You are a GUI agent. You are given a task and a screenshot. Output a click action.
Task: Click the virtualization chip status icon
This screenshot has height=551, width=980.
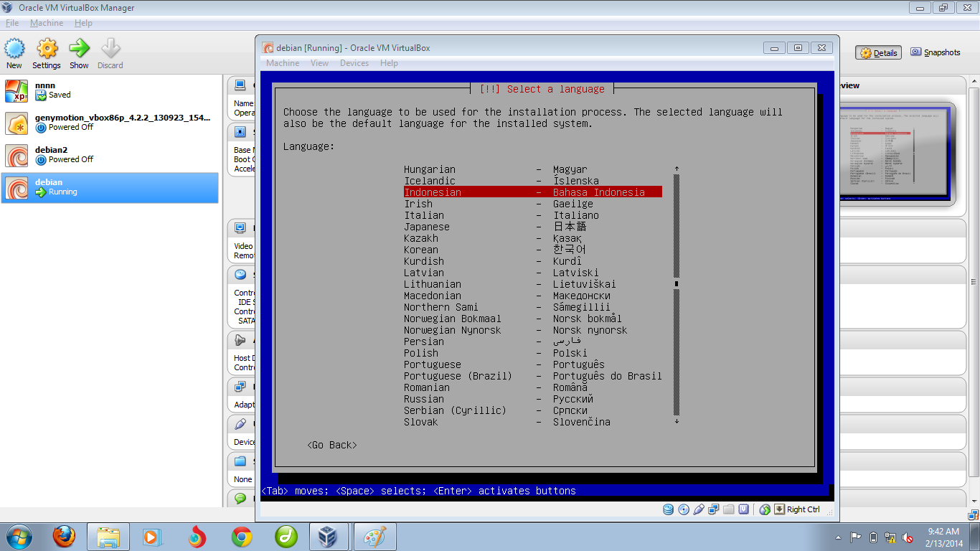pyautogui.click(x=744, y=509)
